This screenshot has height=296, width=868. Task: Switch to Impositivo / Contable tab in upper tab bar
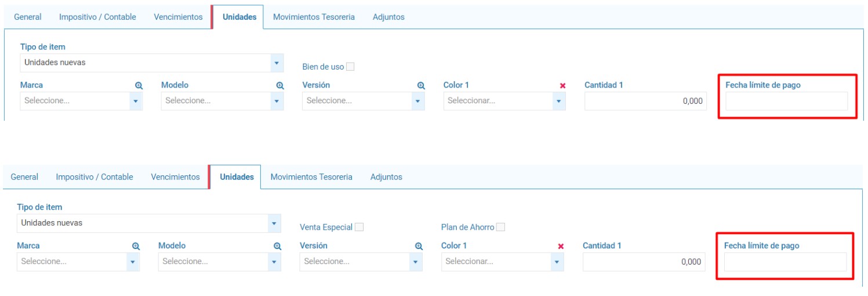click(97, 17)
